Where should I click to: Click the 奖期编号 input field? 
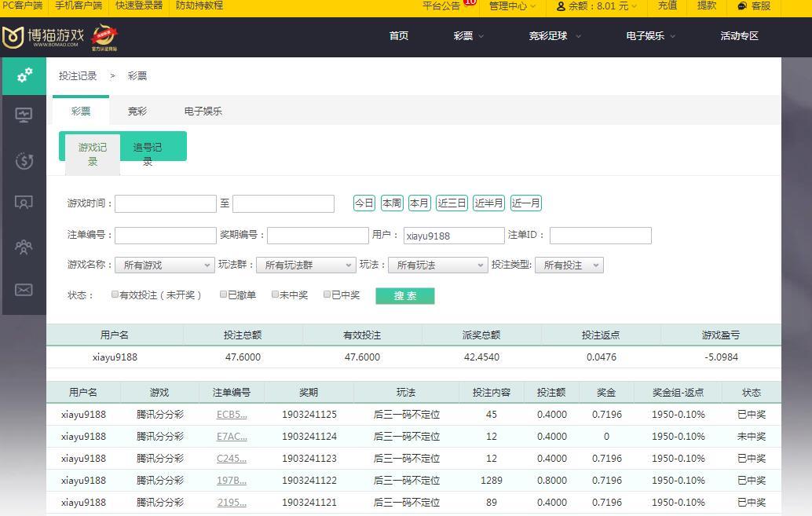[x=318, y=236]
